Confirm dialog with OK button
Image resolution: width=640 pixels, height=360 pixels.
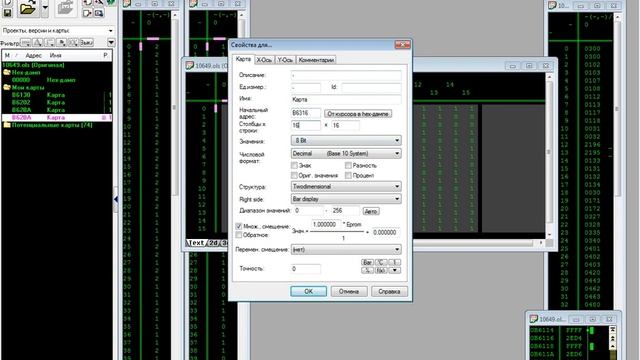click(x=309, y=291)
